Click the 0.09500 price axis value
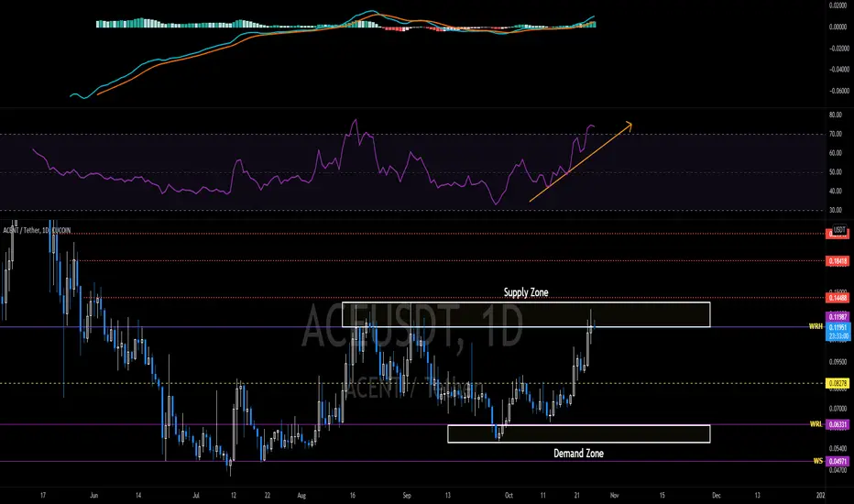This screenshot has height=504, width=854. 838,362
